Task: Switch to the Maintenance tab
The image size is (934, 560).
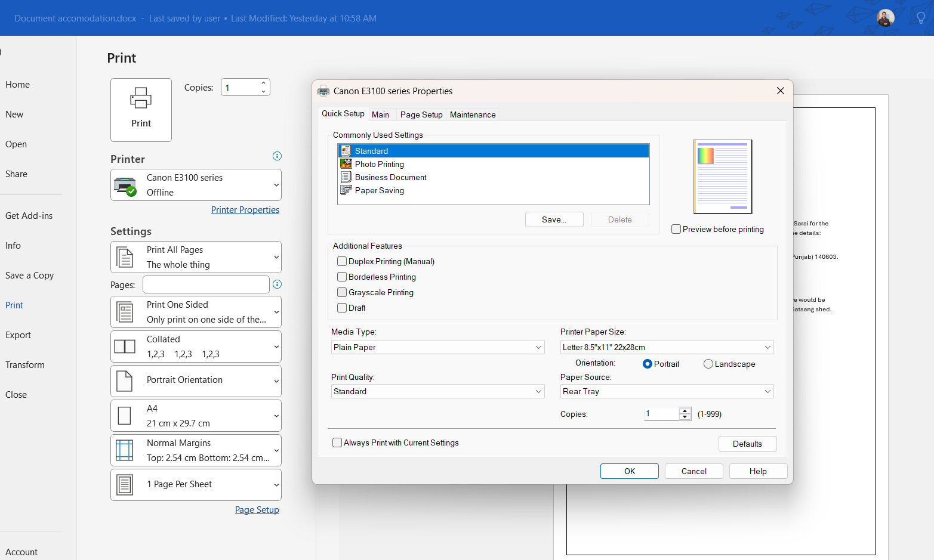Action: 472,114
